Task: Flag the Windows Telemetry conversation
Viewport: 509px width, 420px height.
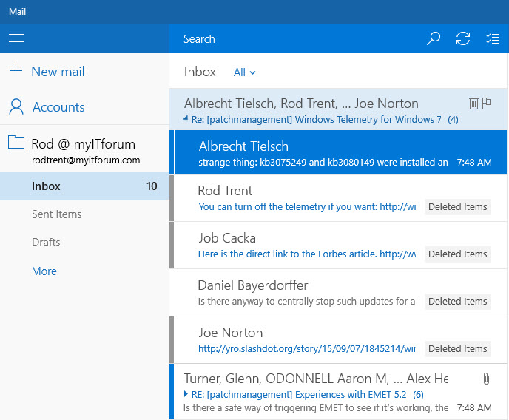Action: [487, 104]
